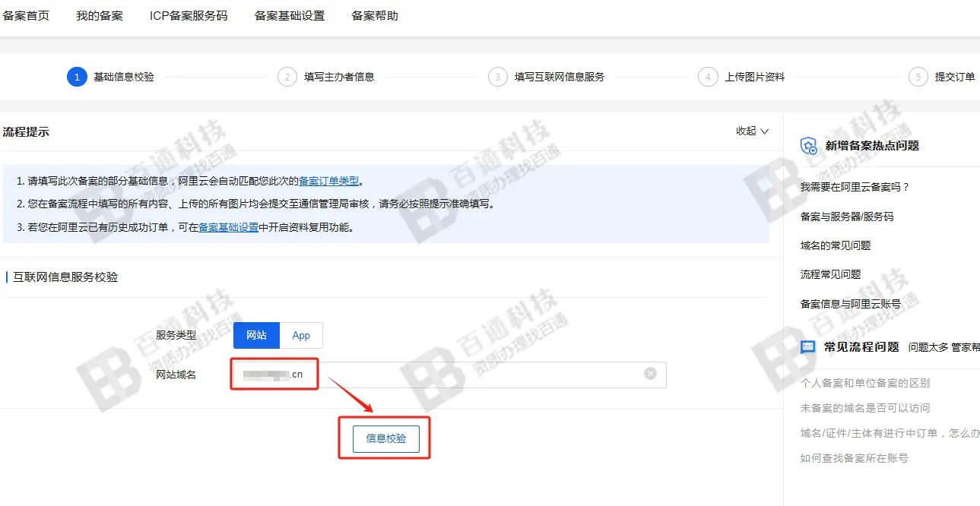980x506 pixels.
Task: Open 备案与服务器/服务码 help topic
Action: [x=847, y=217]
